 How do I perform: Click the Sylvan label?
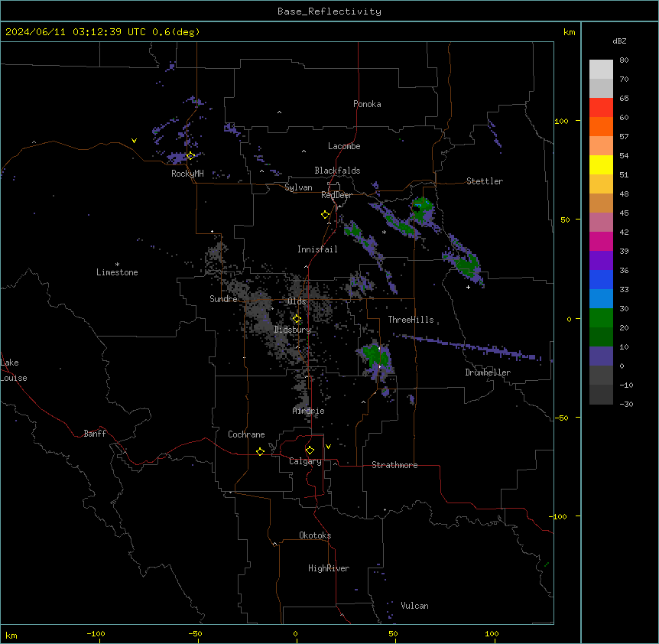click(x=298, y=187)
